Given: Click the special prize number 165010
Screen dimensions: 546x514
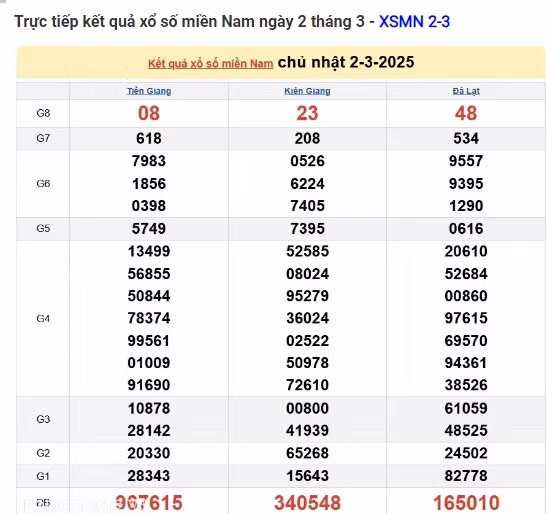Looking at the screenshot, I should [466, 503].
